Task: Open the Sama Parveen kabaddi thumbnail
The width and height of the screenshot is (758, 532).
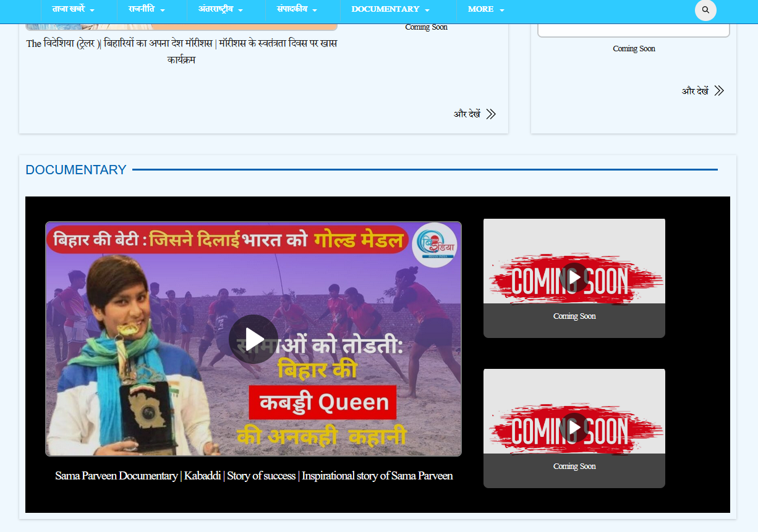Action: pos(253,339)
